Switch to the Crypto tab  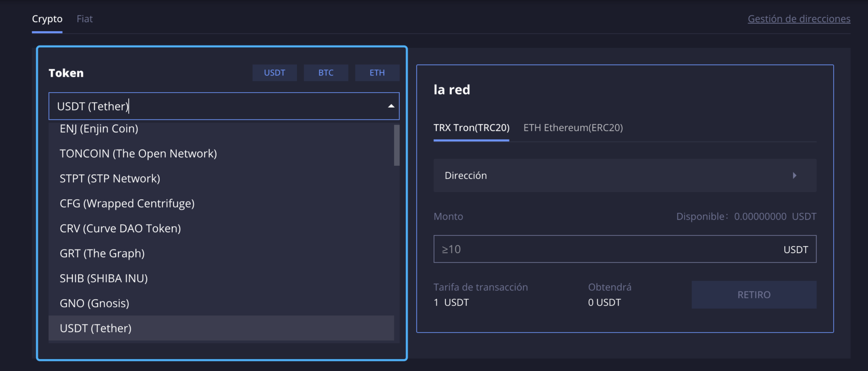pyautogui.click(x=47, y=19)
